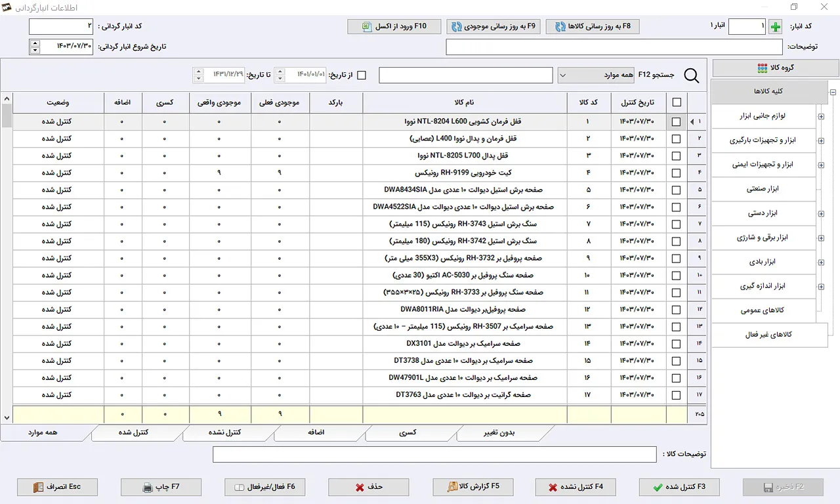This screenshot has height=504, width=840.
Task: Click the table's vertical scrollbar down arrow
Action: coord(7,417)
